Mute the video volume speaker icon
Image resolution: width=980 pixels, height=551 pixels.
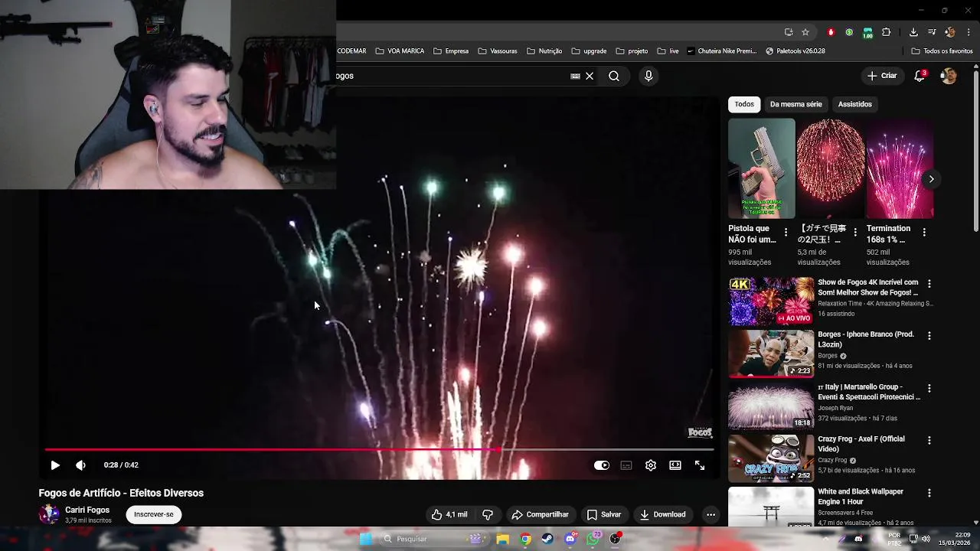[x=80, y=465]
